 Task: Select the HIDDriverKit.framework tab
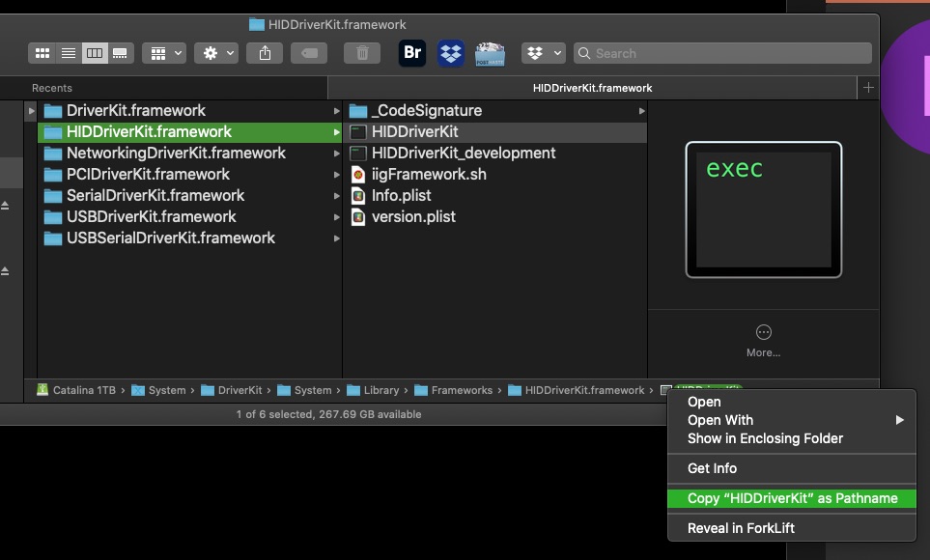point(592,88)
